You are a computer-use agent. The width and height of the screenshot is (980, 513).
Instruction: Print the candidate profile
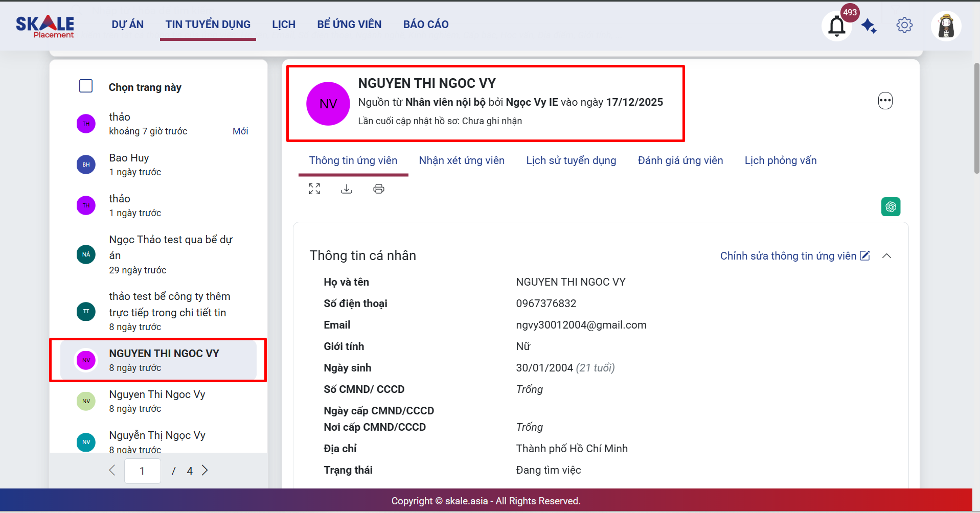point(379,189)
